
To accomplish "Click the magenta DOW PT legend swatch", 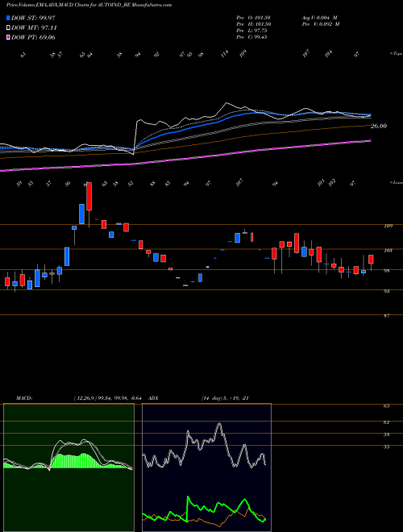I will pyautogui.click(x=8, y=37).
